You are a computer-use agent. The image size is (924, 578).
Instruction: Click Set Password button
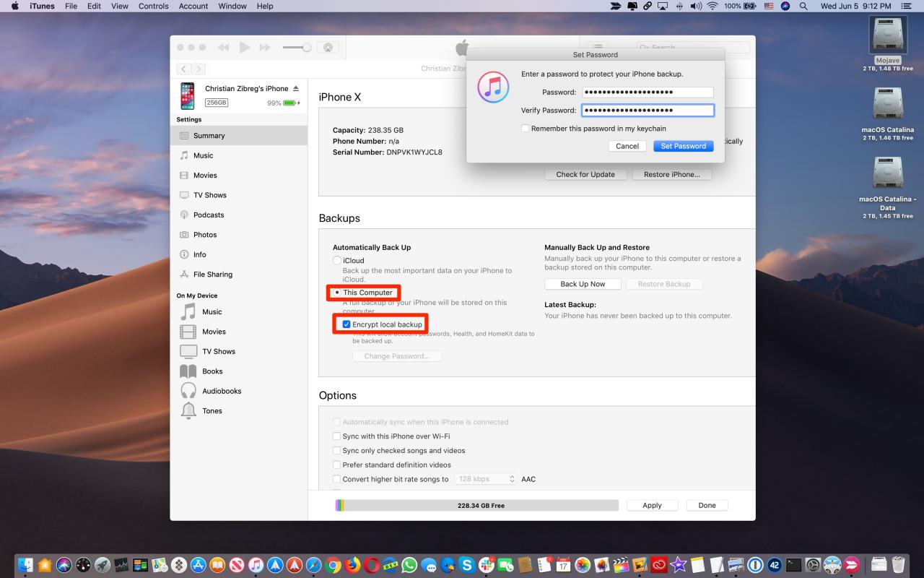(684, 146)
